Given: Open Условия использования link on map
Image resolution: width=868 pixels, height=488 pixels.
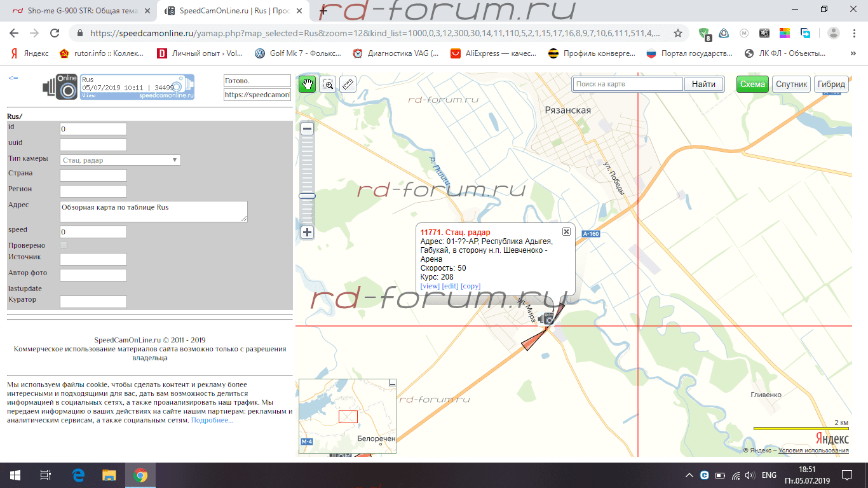Looking at the screenshot, I should pyautogui.click(x=813, y=451).
